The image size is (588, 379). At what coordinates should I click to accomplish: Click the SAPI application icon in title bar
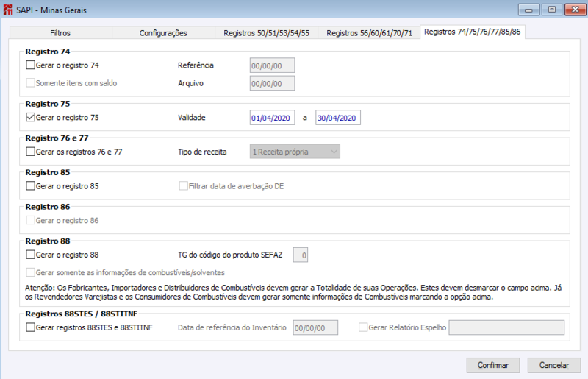[x=8, y=10]
